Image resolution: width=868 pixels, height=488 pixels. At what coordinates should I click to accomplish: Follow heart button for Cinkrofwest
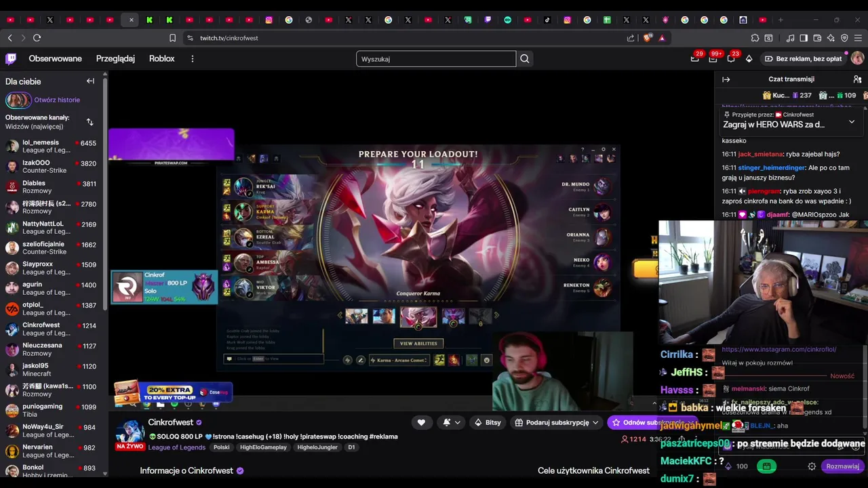(x=421, y=422)
